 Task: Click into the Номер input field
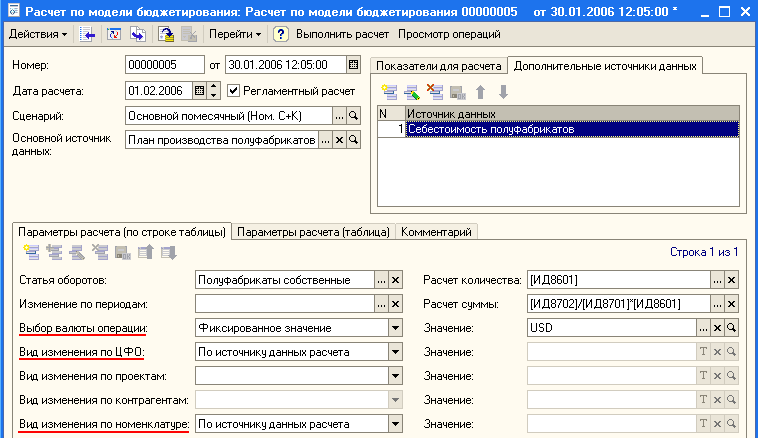click(165, 65)
